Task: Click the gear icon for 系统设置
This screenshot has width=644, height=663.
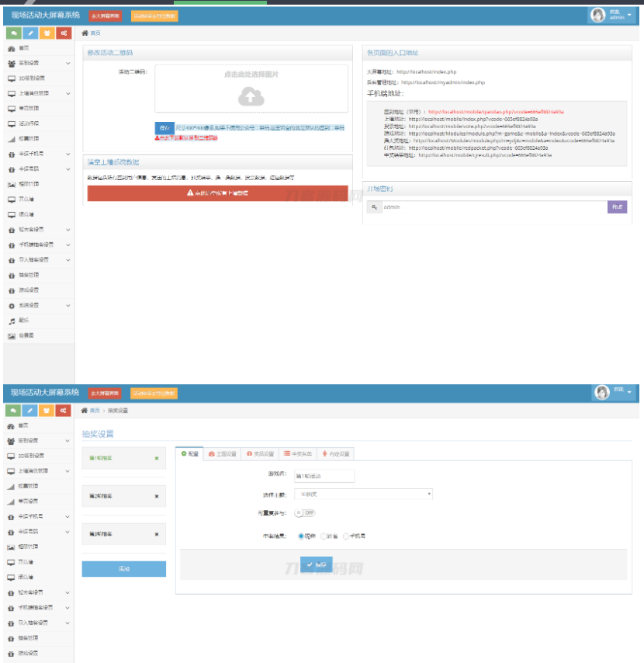Action: tap(12, 306)
